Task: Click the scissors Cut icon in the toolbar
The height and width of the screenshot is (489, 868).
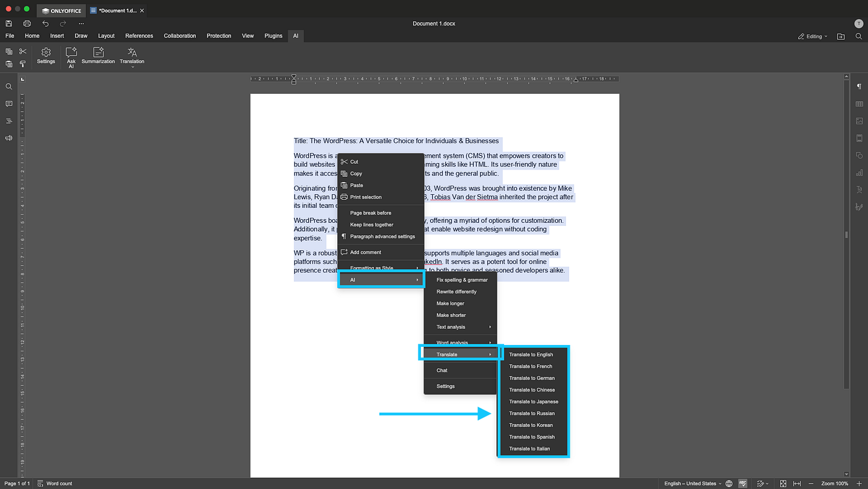Action: click(23, 52)
